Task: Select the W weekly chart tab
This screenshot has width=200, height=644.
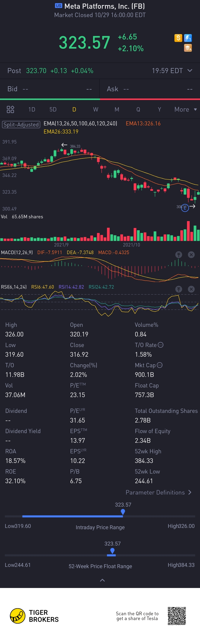Action: tap(96, 109)
